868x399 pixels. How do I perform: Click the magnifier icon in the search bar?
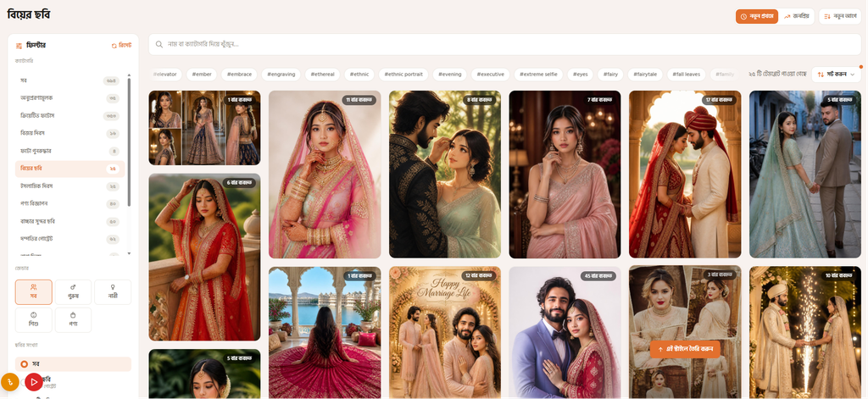(159, 44)
